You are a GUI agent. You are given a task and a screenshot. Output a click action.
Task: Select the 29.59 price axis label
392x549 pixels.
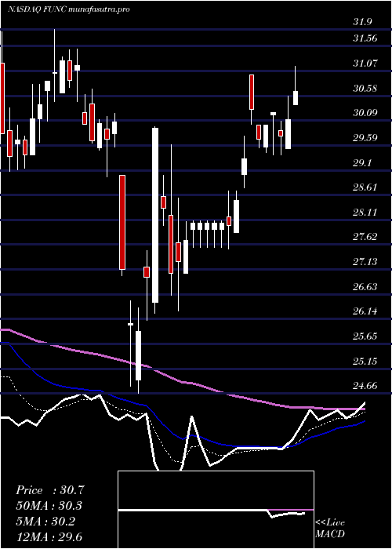tap(365, 137)
